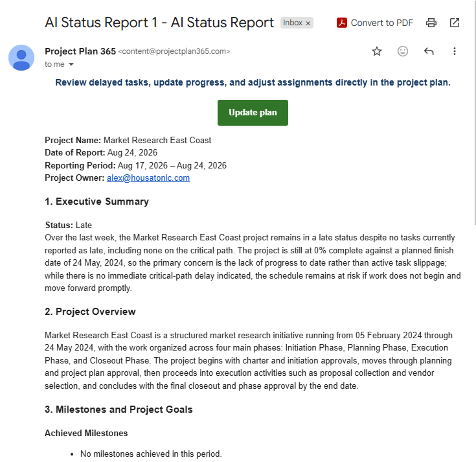Screen dimensions: 476x462
Task: Click the sender address content@projectplan365.com
Action: point(174,51)
